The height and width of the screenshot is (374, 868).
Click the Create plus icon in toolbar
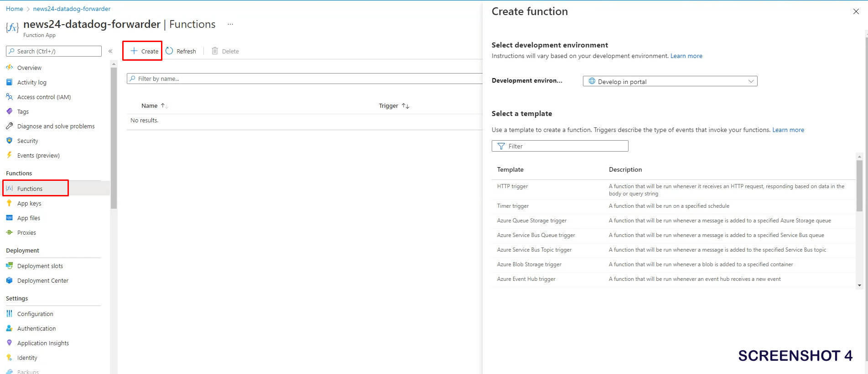click(134, 51)
